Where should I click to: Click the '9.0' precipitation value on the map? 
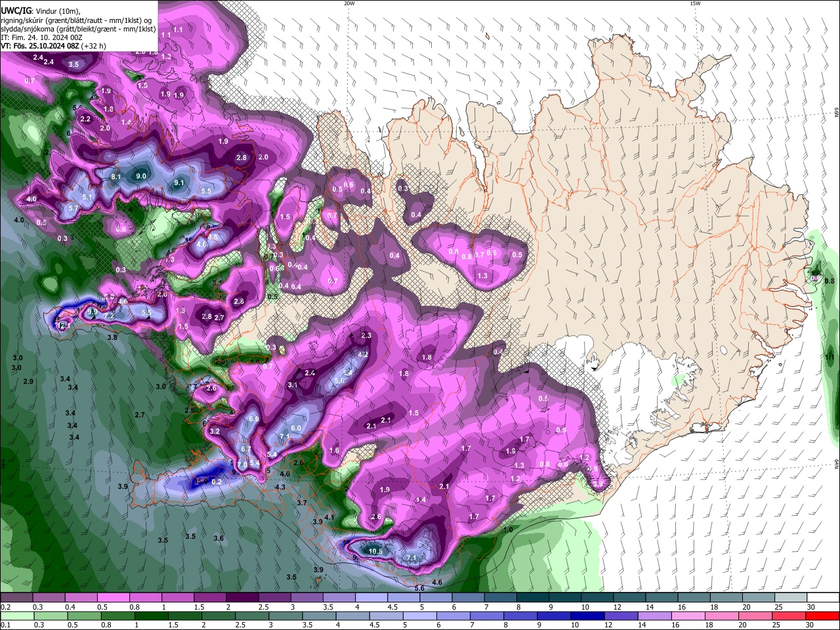(141, 176)
